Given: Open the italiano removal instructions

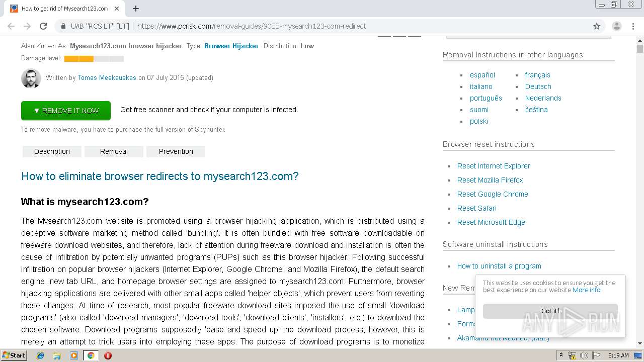Looking at the screenshot, I should (x=481, y=86).
